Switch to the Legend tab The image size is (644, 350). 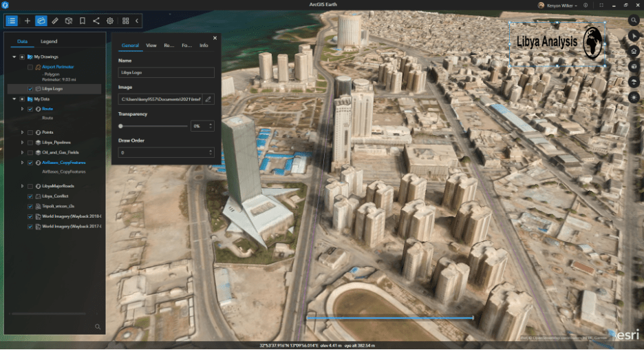(x=49, y=41)
